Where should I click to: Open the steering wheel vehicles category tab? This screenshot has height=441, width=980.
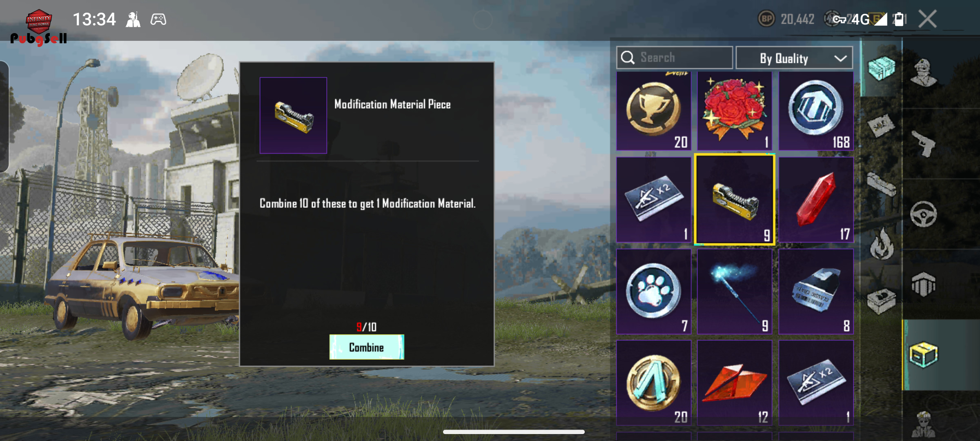pos(924,214)
